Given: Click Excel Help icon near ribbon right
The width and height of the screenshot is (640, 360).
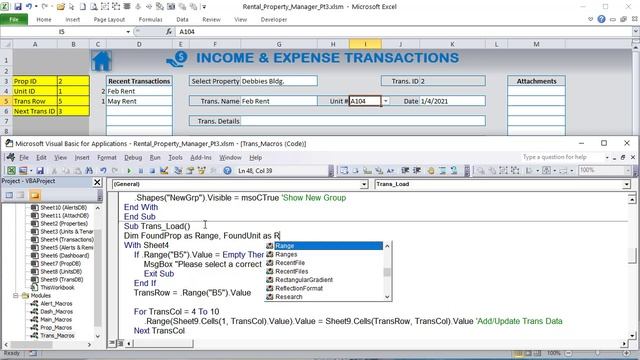Looking at the screenshot, I should (601, 19).
